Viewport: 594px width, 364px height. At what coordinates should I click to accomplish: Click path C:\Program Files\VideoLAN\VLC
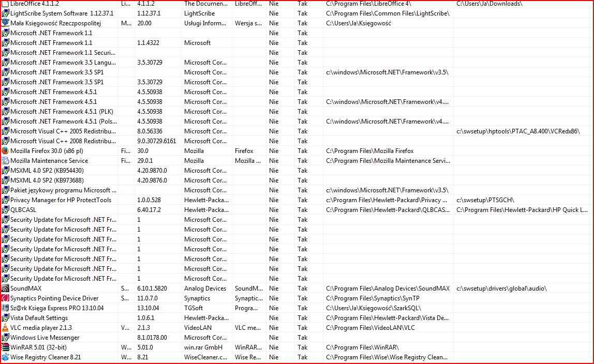pos(370,328)
